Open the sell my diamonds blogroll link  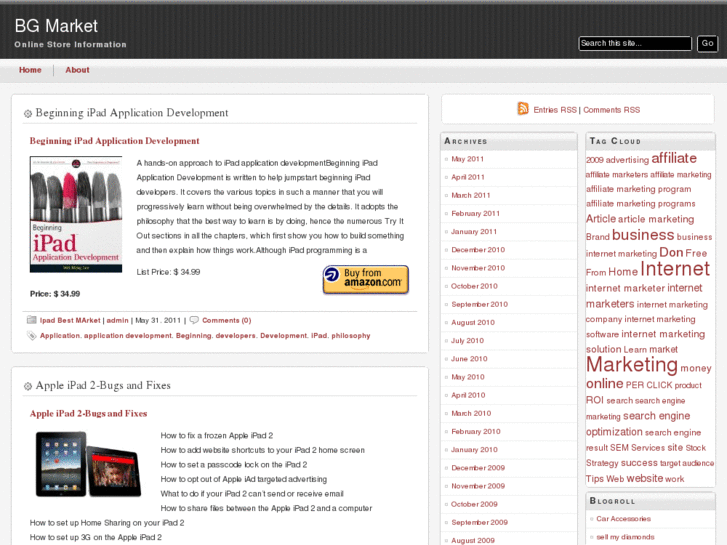click(625, 537)
